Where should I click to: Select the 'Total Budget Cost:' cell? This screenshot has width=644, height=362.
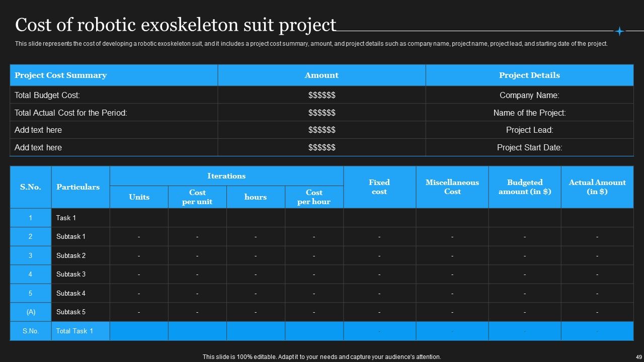click(114, 95)
